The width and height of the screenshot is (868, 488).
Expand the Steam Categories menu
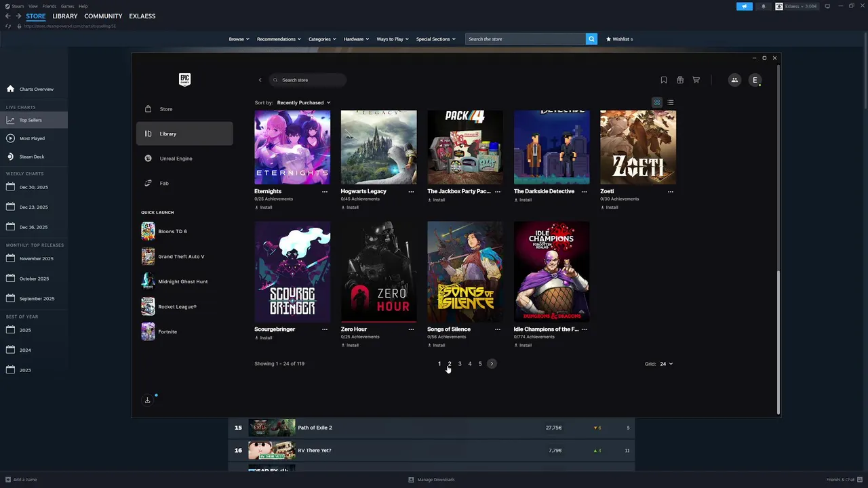[322, 39]
